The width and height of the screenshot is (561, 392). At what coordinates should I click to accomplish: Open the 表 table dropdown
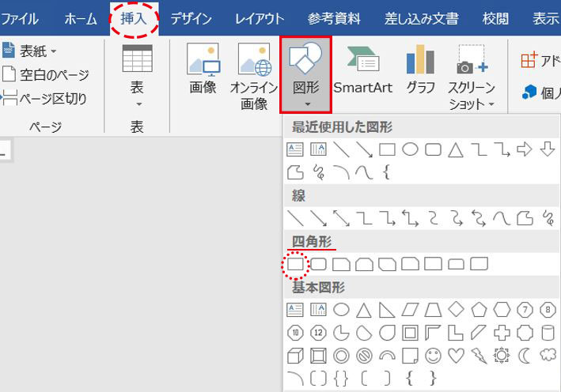click(138, 76)
